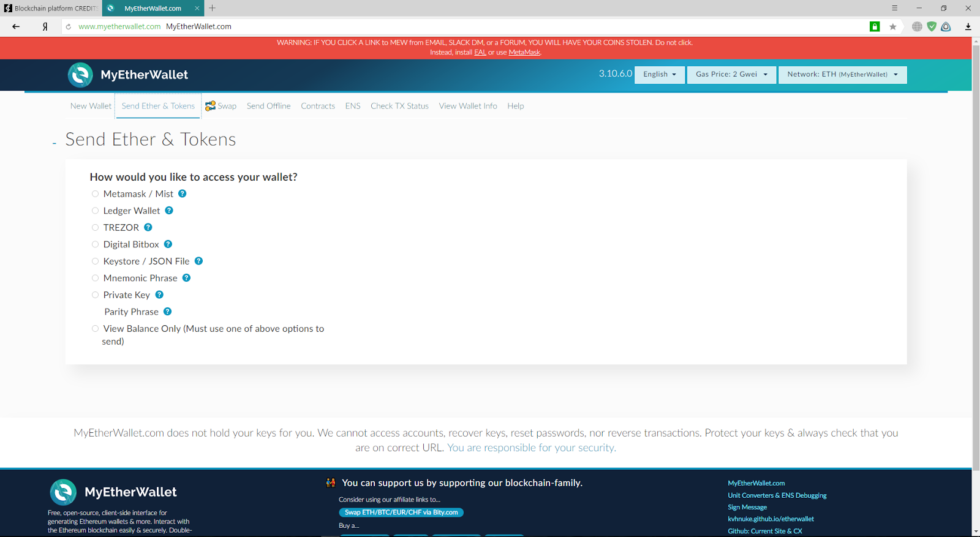Select the Metamask / Mist radio option
The width and height of the screenshot is (980, 537).
click(x=95, y=194)
